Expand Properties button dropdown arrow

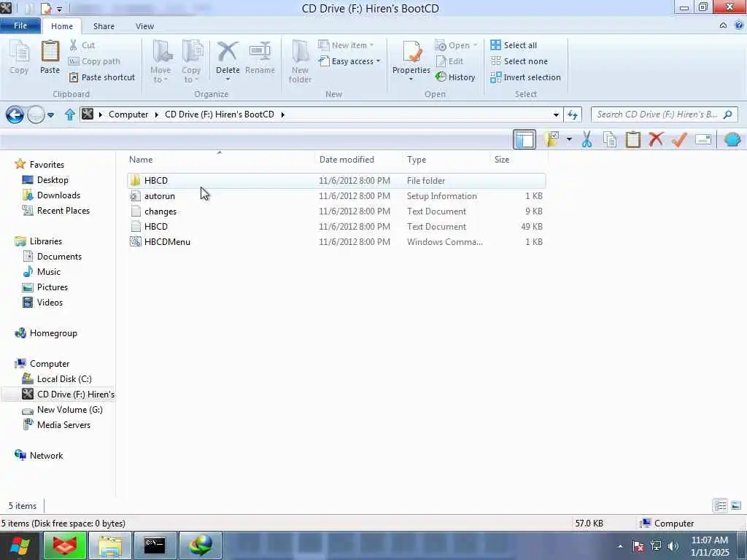[x=411, y=79]
